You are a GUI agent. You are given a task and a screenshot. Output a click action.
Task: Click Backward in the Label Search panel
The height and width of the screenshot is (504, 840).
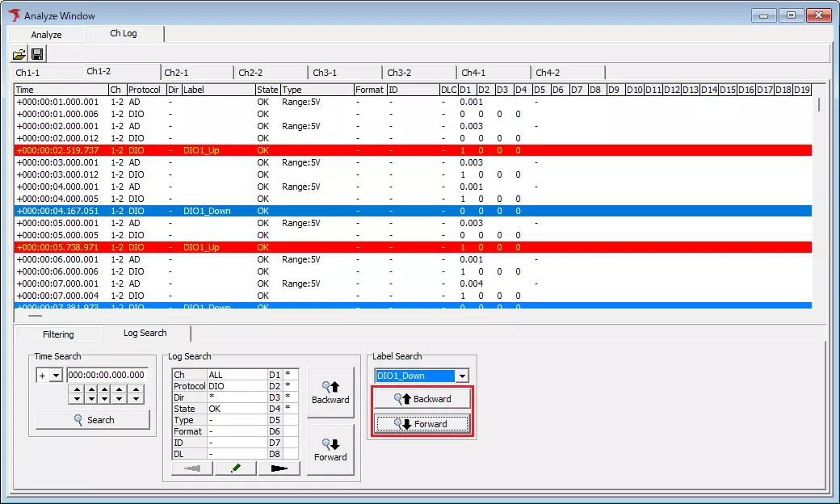[x=422, y=398]
